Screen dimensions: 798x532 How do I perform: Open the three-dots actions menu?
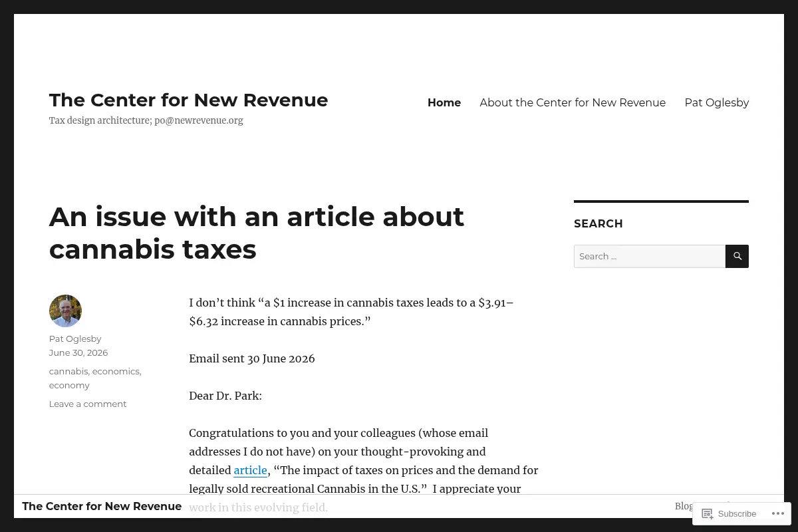coord(777,513)
